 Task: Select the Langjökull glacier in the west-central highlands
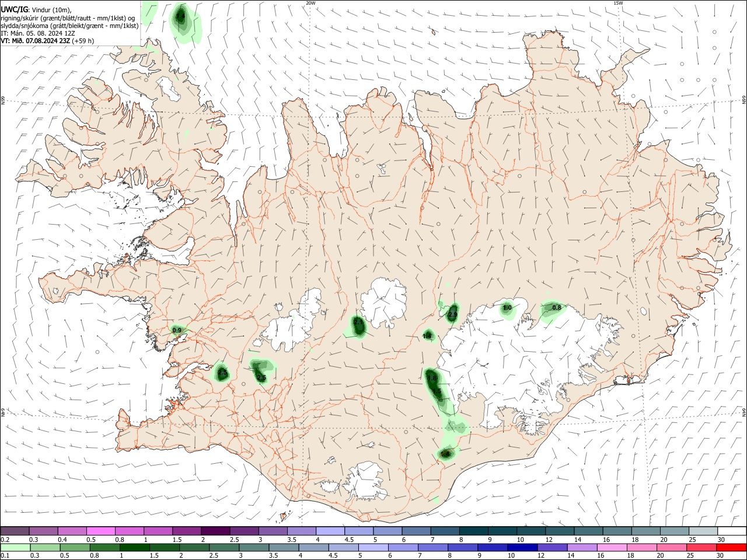pos(292,323)
